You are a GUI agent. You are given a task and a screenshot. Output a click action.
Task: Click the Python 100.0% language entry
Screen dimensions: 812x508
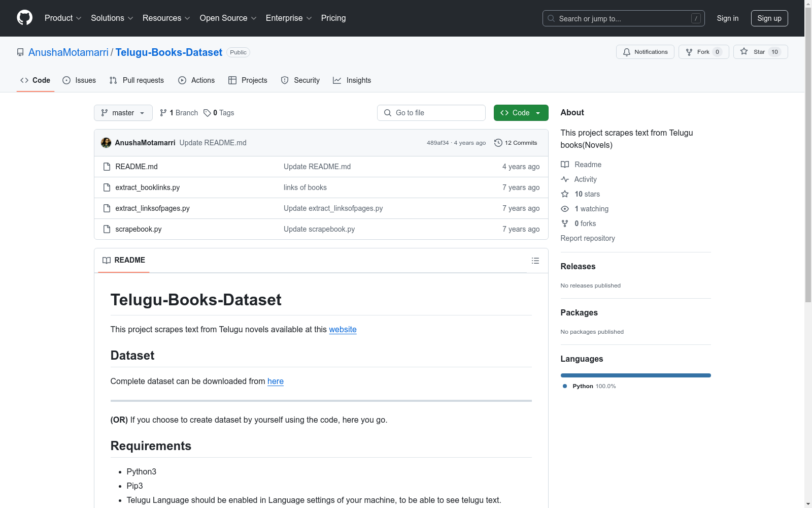589,386
